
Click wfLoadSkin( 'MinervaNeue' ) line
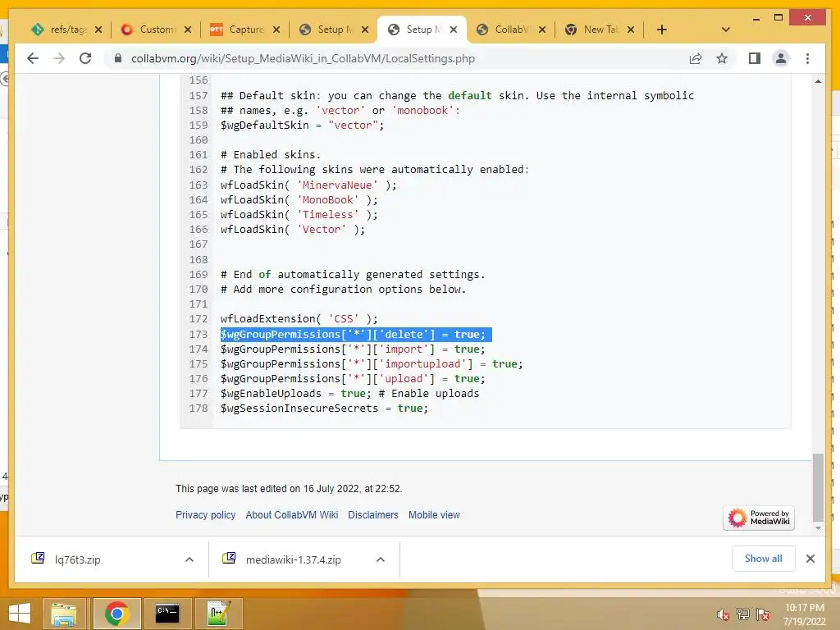(308, 185)
